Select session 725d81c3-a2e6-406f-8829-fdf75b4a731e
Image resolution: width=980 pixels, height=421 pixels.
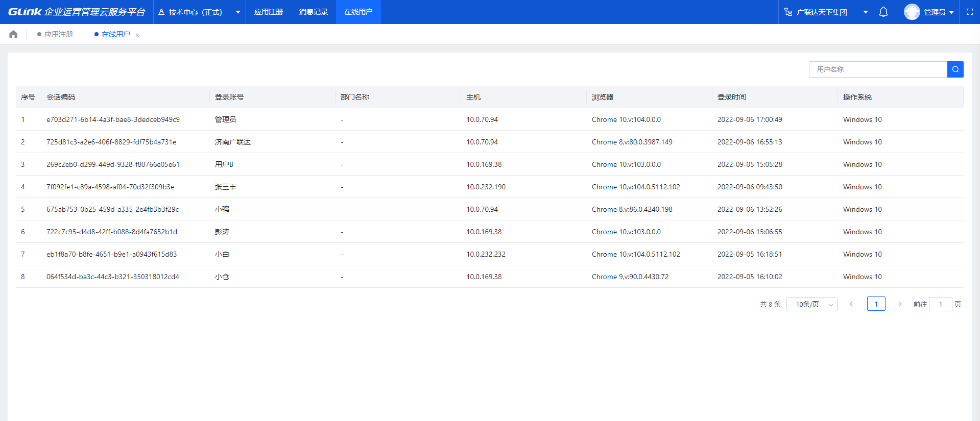tap(111, 142)
